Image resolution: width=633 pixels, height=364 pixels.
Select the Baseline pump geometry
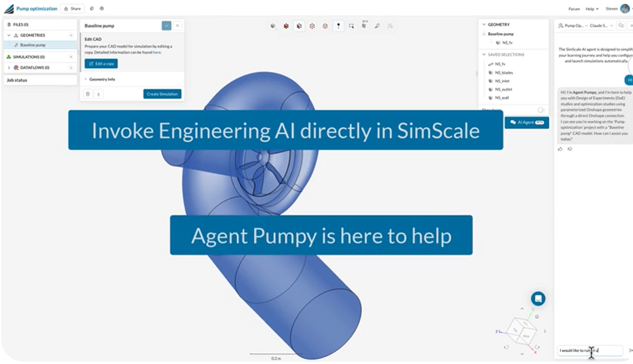[x=40, y=45]
